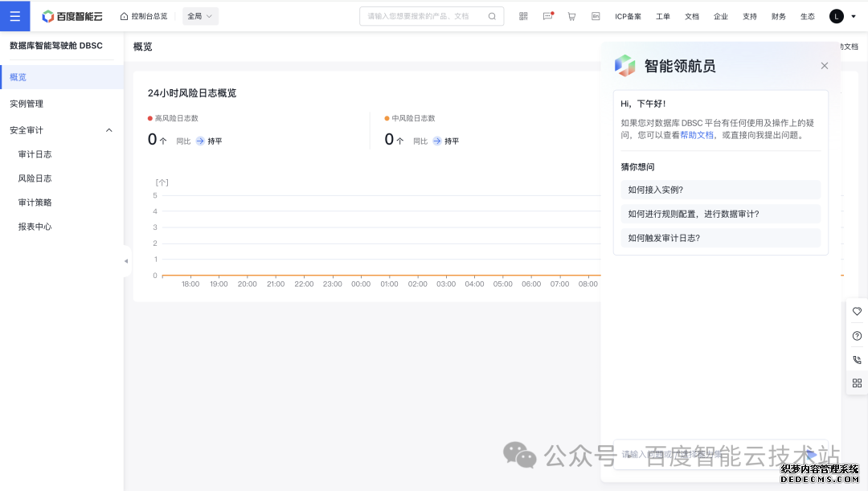Click the product search input field

click(x=422, y=16)
